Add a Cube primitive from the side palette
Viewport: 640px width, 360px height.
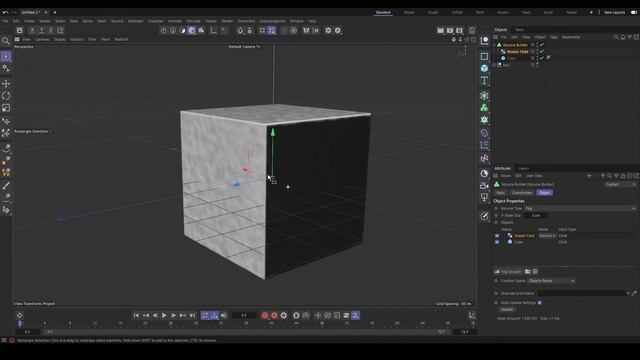484,68
